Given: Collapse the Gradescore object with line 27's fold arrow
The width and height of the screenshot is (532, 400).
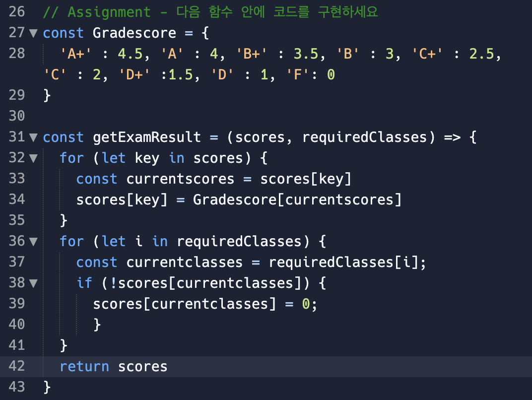Looking at the screenshot, I should coord(33,33).
